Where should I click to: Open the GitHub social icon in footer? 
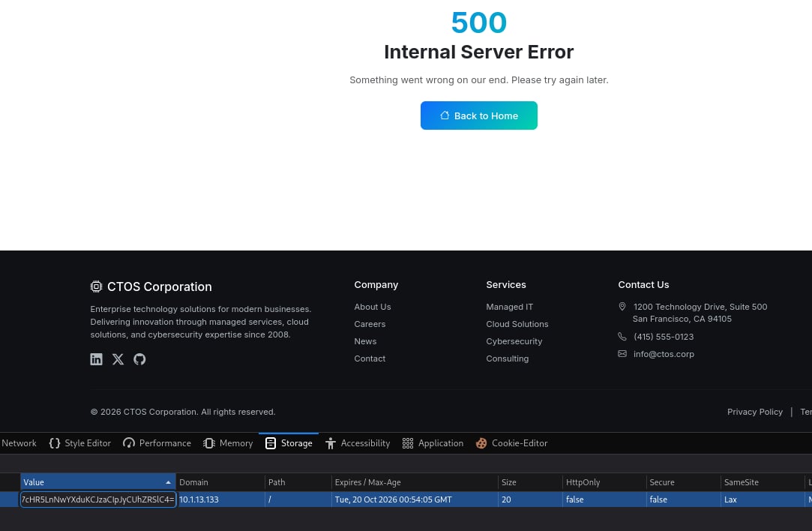coord(139,359)
